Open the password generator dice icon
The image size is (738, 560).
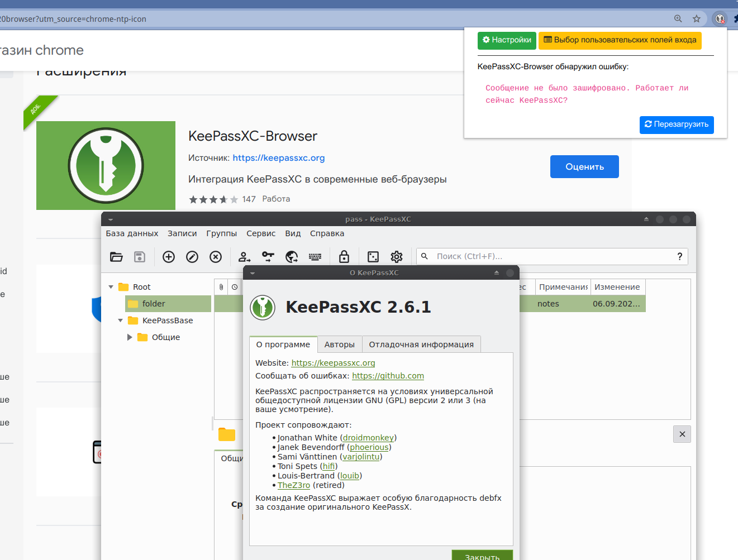click(x=373, y=257)
